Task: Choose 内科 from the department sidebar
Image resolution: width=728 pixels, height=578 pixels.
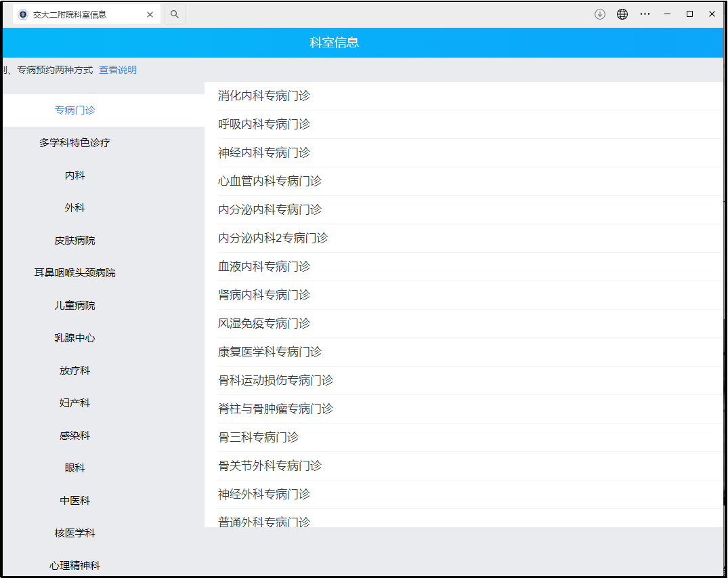Action: coord(74,176)
